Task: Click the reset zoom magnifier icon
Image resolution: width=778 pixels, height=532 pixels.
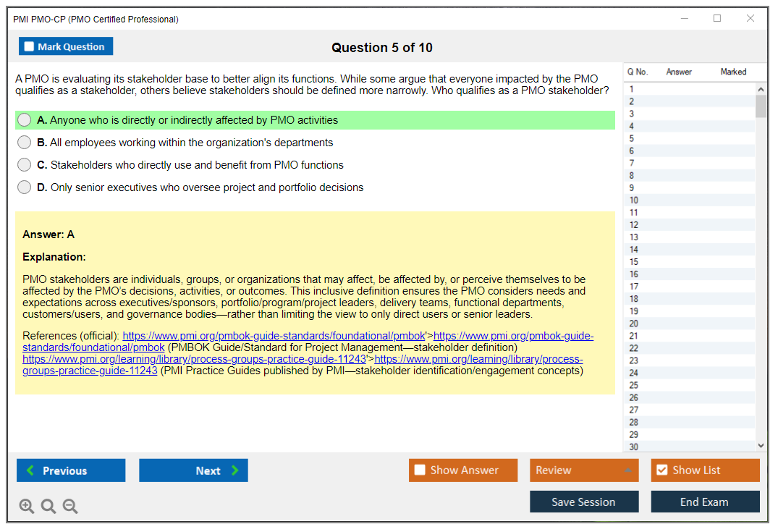Action: pos(48,506)
